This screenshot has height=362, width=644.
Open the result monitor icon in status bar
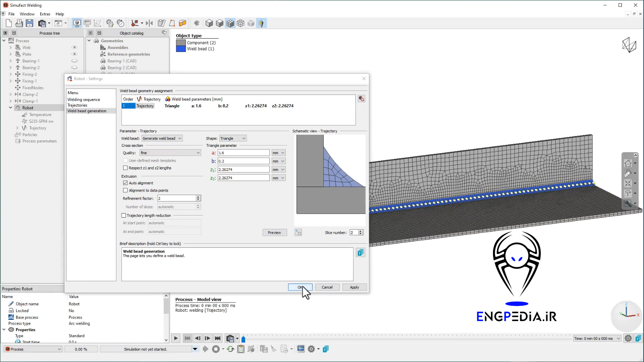(x=301, y=349)
